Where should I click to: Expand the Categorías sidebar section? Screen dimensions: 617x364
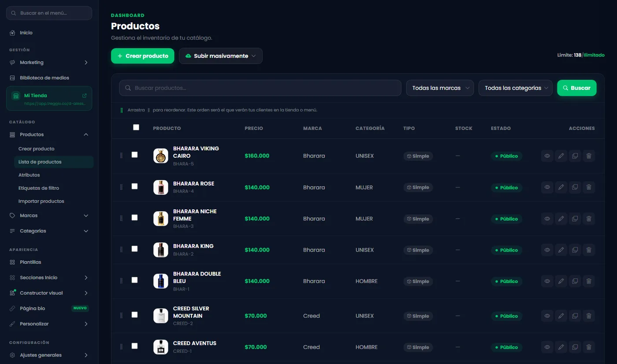coord(49,231)
